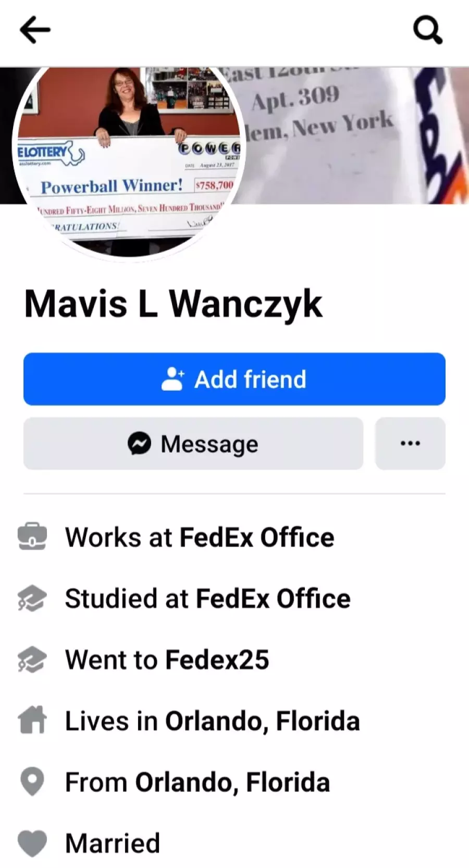Click the location pin hometown icon

tap(32, 782)
